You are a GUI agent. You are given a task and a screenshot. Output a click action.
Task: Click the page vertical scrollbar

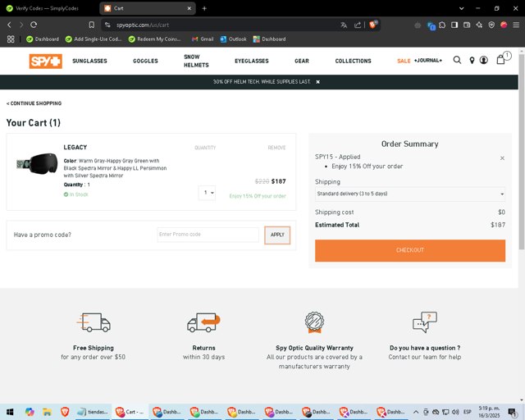coord(522,151)
